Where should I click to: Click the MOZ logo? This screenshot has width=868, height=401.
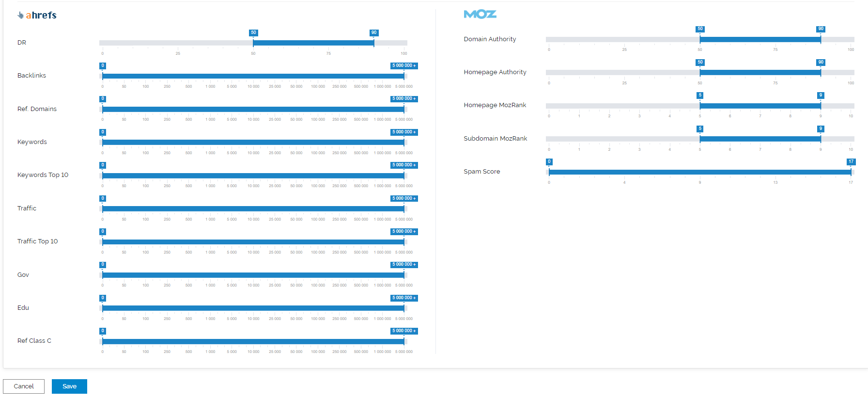(x=480, y=14)
